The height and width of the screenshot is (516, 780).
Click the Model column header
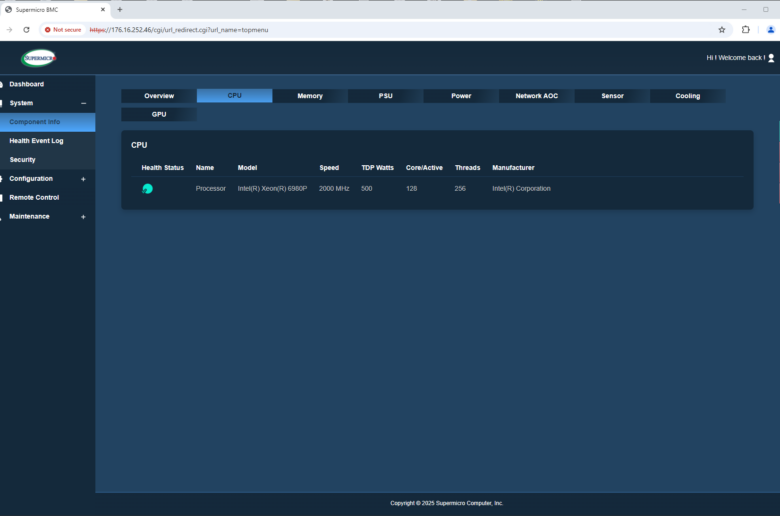pyautogui.click(x=247, y=168)
